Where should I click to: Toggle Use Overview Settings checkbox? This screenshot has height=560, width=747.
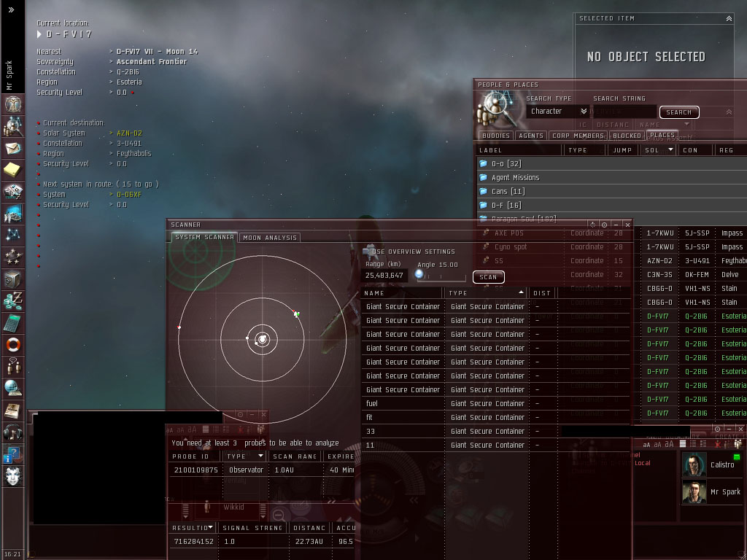(367, 252)
